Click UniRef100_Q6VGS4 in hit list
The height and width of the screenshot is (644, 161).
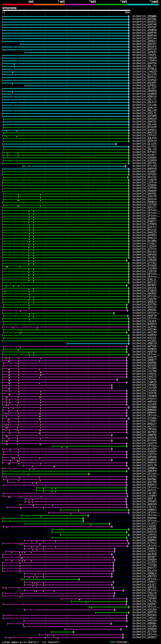(144, 199)
